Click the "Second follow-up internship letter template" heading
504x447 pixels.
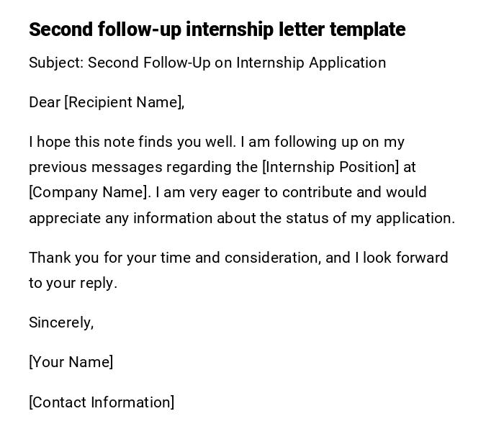[x=216, y=30]
